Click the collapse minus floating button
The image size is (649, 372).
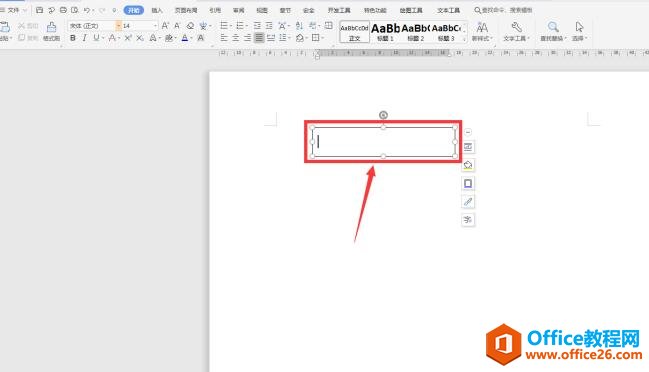pyautogui.click(x=468, y=132)
